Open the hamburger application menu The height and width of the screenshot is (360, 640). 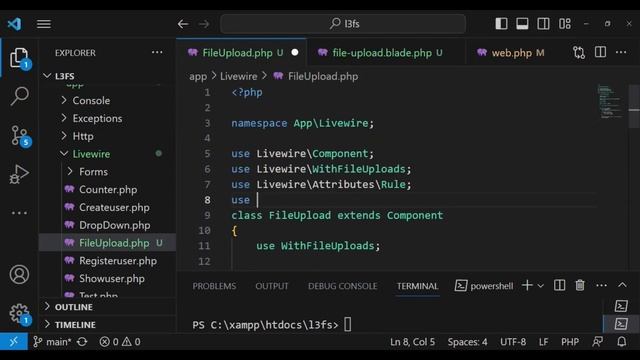(x=44, y=24)
